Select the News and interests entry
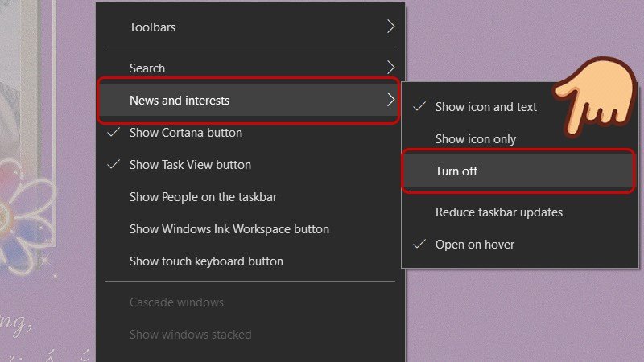This screenshot has height=362, width=644. (180, 101)
